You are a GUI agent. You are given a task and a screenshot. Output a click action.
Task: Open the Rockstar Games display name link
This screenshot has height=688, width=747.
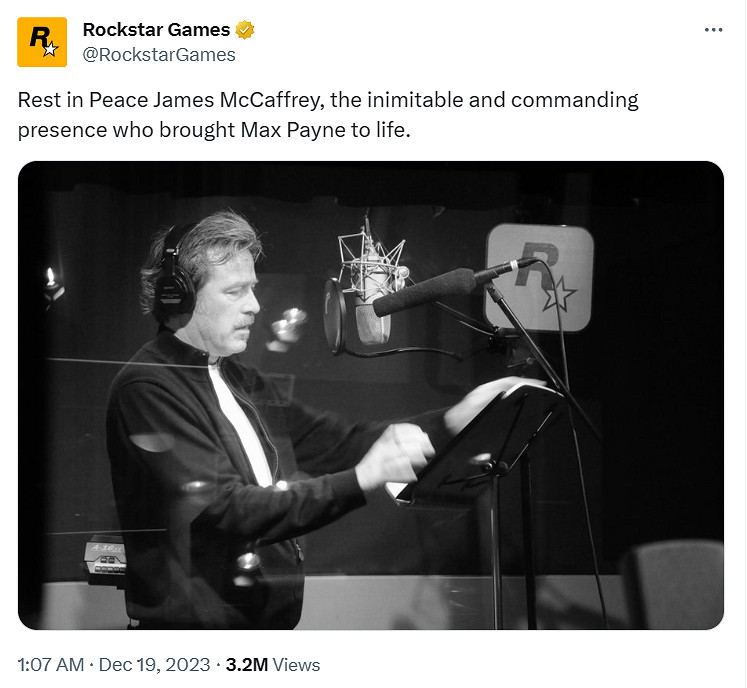coord(156,30)
